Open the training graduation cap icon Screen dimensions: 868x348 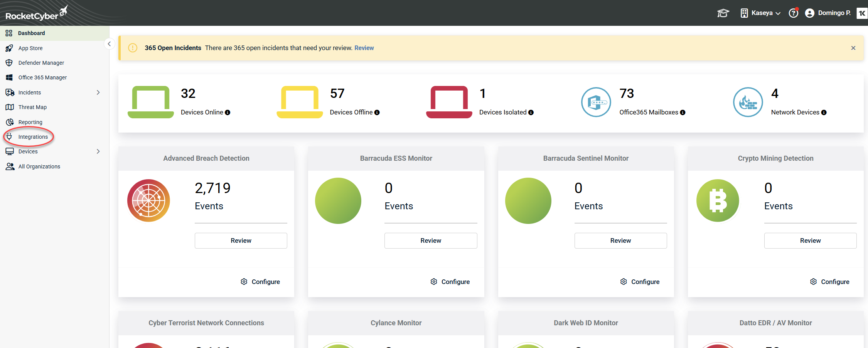click(x=723, y=13)
